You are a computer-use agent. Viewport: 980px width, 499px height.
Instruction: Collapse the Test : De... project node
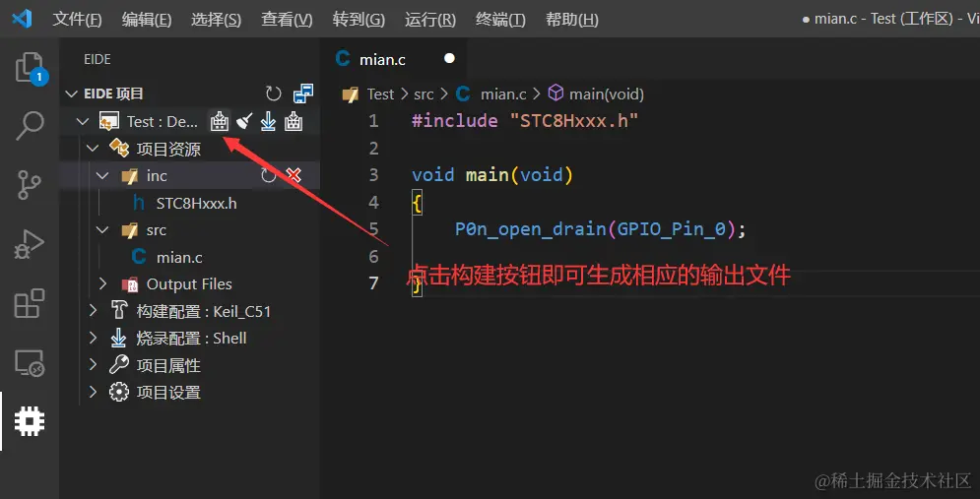pos(83,121)
